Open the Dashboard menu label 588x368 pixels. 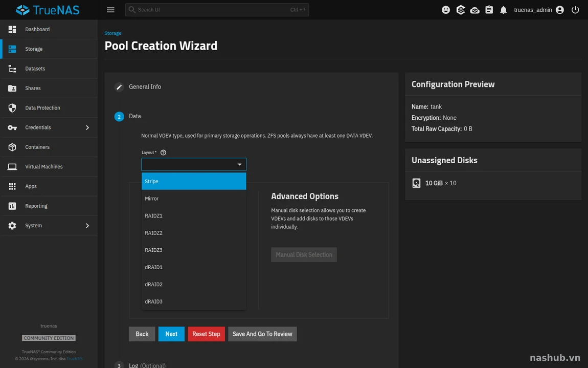point(37,29)
